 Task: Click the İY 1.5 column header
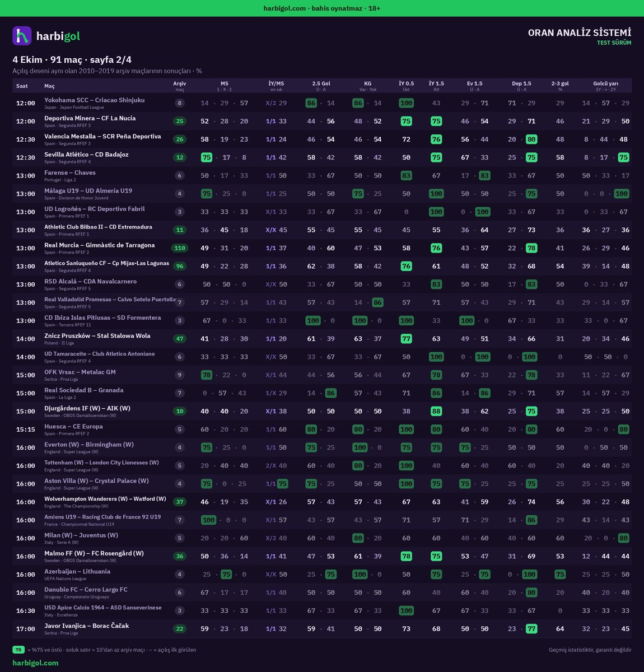click(x=436, y=86)
